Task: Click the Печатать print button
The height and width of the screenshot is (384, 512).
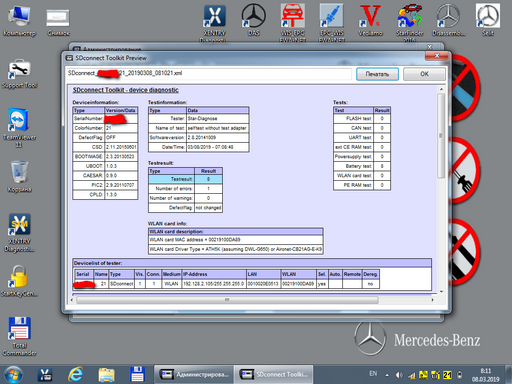Action: click(x=377, y=74)
